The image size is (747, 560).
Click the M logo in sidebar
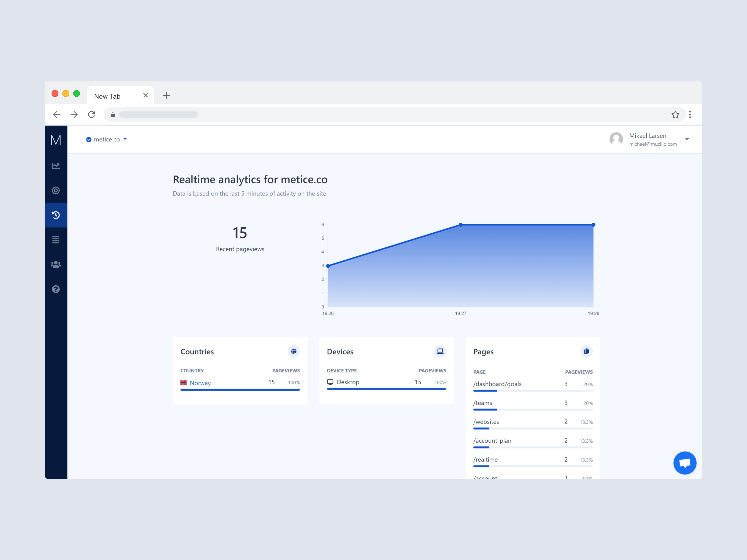pos(56,140)
